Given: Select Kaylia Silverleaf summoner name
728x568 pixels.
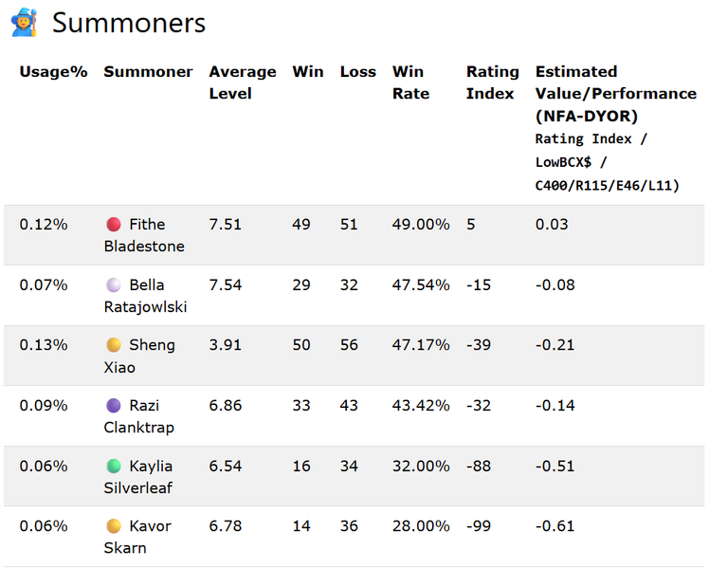Looking at the screenshot, I should pyautogui.click(x=138, y=477).
